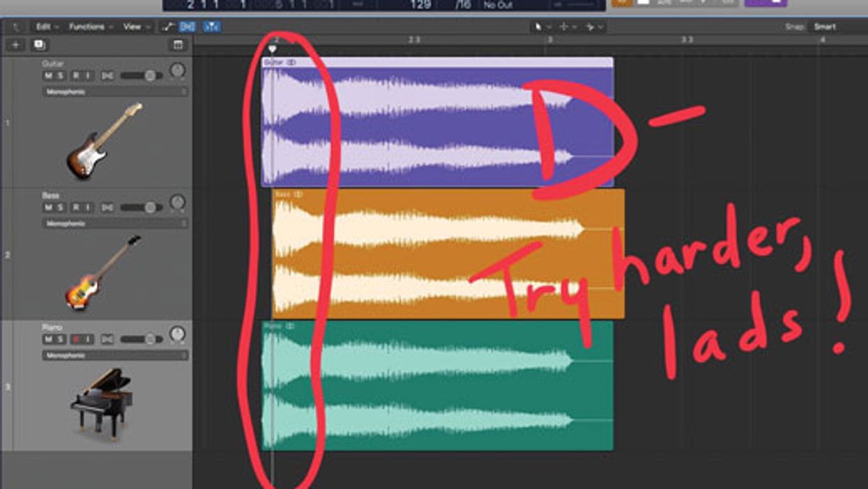The height and width of the screenshot is (489, 868).
Task: Click the duplicate track icon
Action: point(39,45)
